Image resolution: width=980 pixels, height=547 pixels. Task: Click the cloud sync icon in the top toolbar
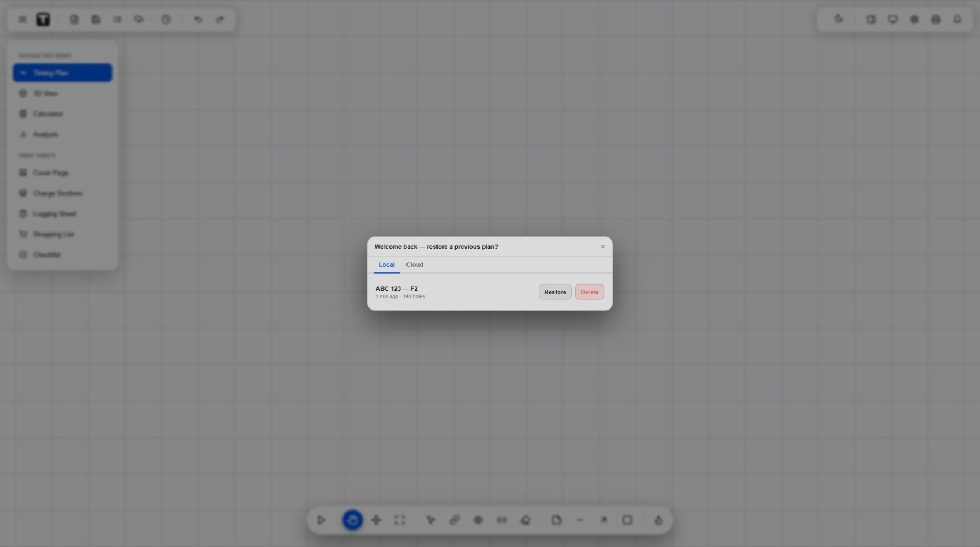click(x=139, y=20)
